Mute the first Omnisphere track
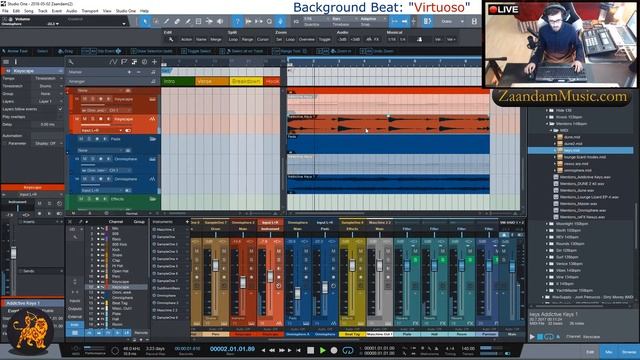 tap(84, 159)
